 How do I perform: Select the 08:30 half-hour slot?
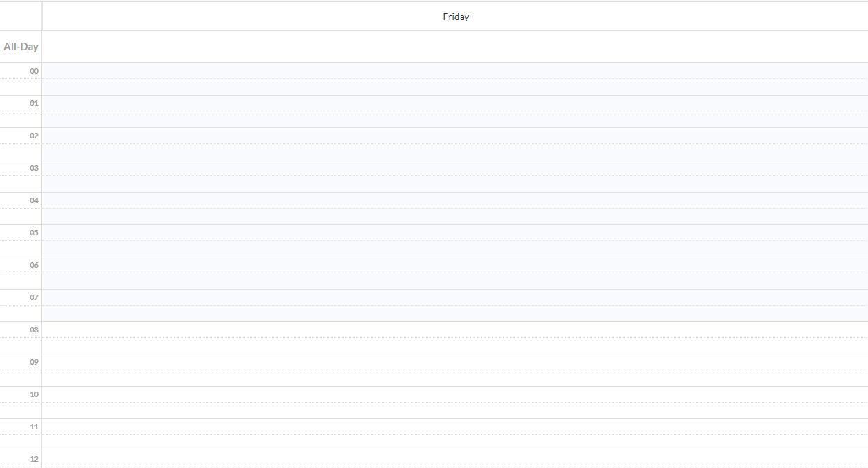click(x=455, y=345)
